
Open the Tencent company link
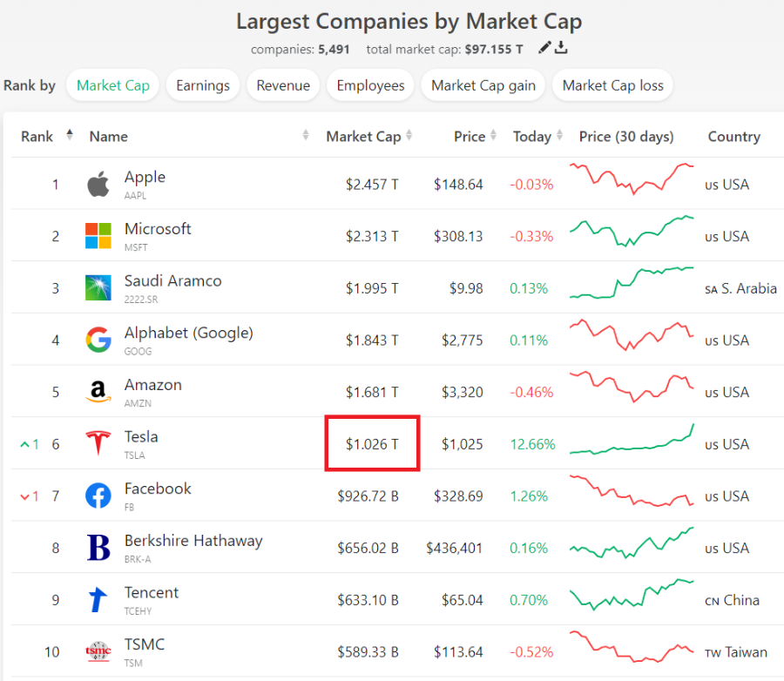[x=151, y=593]
